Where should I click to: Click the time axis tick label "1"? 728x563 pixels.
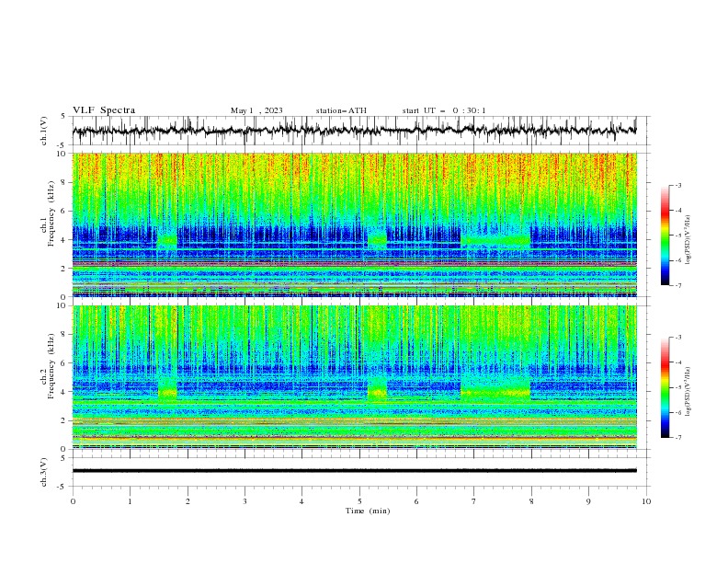[x=130, y=501]
